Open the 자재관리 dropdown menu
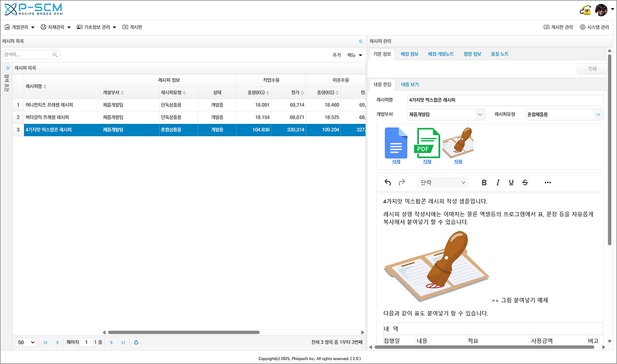This screenshot has width=617, height=364. [x=55, y=27]
